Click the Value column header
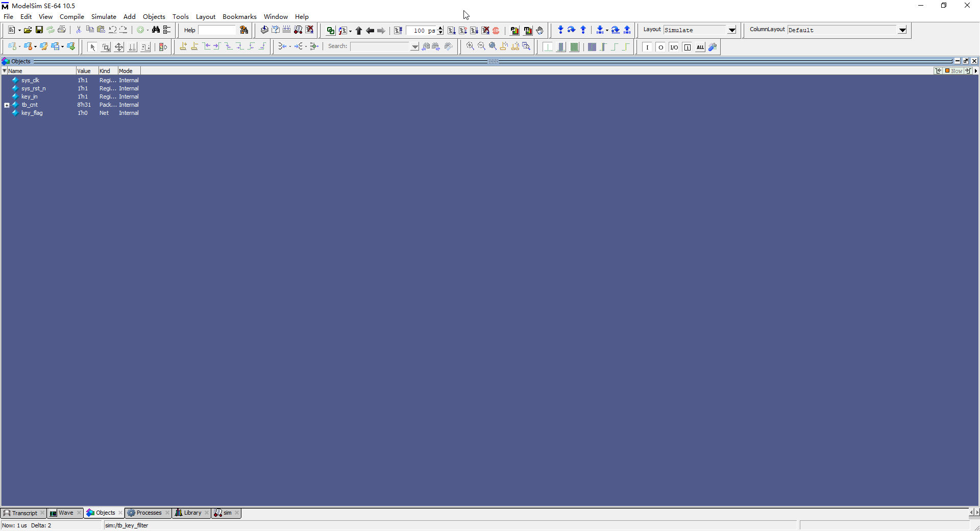The height and width of the screenshot is (531, 980). click(87, 71)
